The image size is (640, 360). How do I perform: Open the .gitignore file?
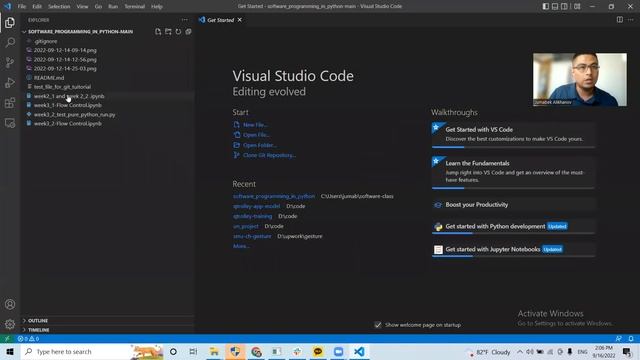pyautogui.click(x=46, y=41)
